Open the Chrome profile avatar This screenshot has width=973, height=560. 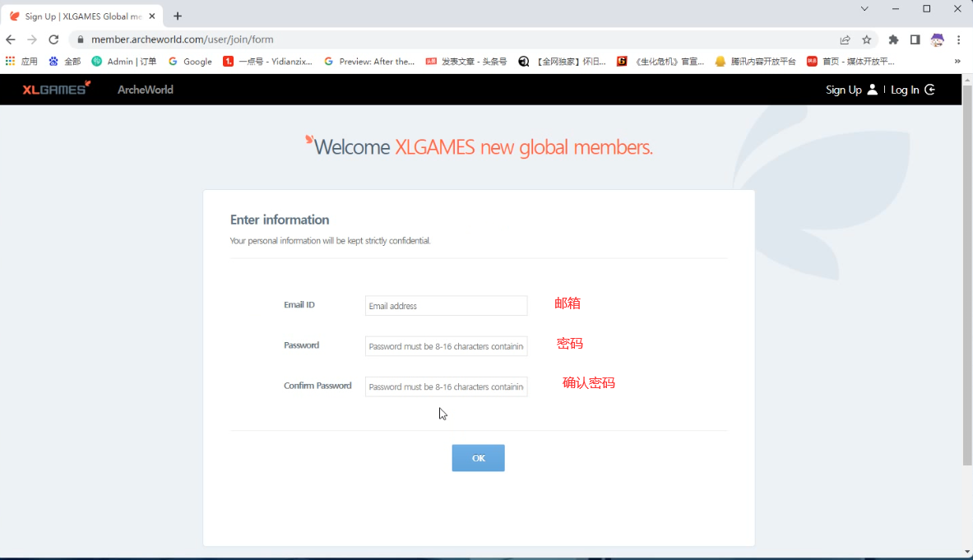click(937, 39)
